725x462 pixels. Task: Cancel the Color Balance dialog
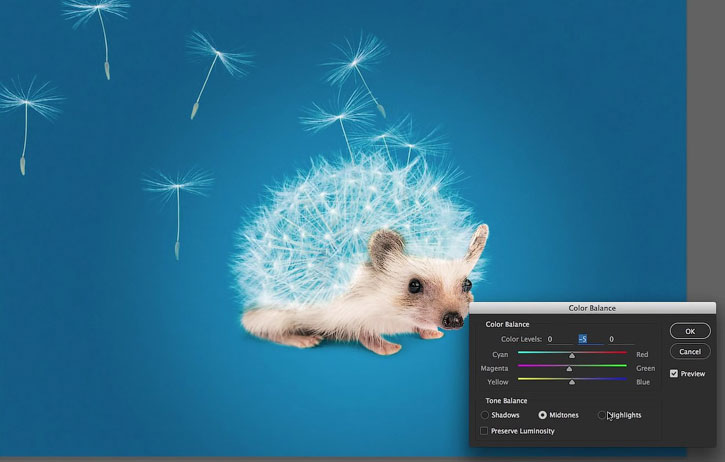click(690, 351)
